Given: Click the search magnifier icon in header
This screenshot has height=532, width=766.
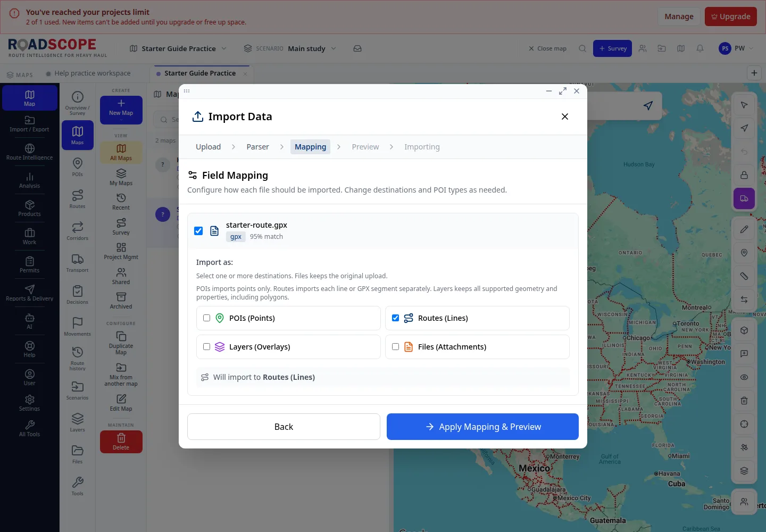Looking at the screenshot, I should click(582, 48).
